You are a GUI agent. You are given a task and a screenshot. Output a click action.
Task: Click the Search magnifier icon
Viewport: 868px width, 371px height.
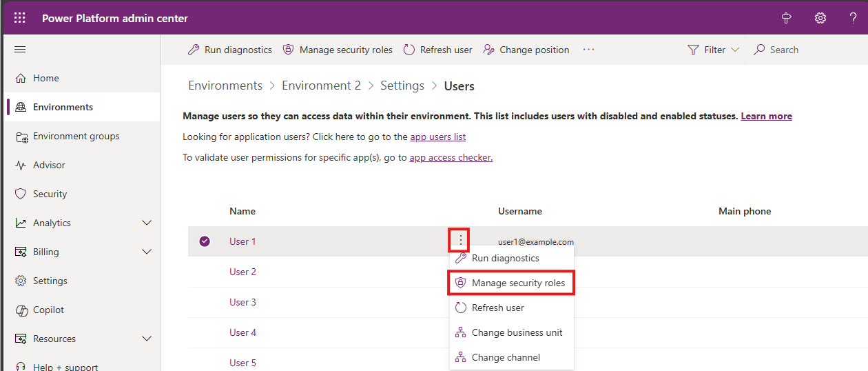pos(759,50)
